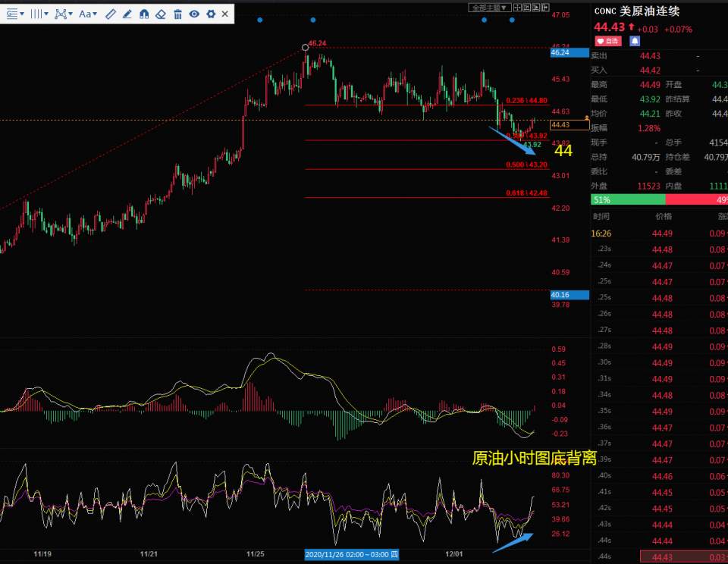The width and height of the screenshot is (728, 564).
Task: Click the 46.24 blue price tag on axis
Action: click(x=570, y=52)
